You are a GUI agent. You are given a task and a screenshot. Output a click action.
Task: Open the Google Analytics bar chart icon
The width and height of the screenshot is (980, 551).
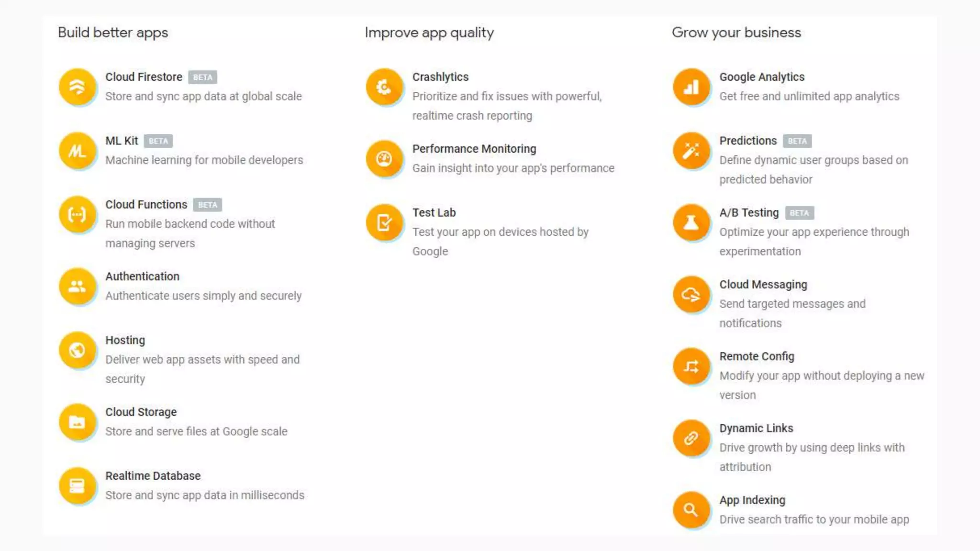coord(691,87)
